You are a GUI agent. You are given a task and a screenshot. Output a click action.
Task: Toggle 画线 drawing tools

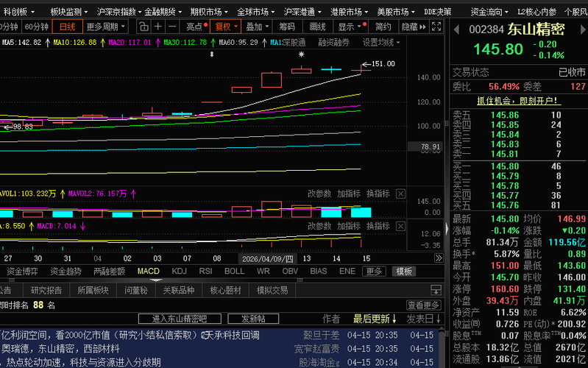click(x=318, y=27)
